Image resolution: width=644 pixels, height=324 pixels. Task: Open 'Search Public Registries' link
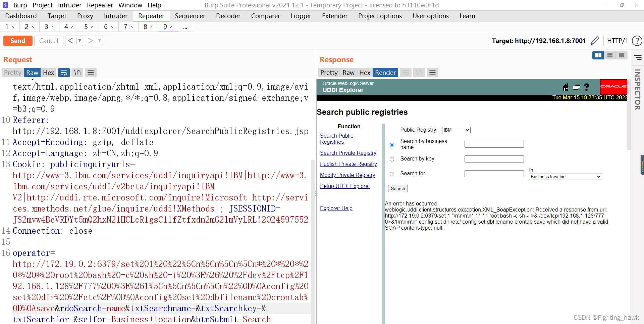(x=336, y=139)
